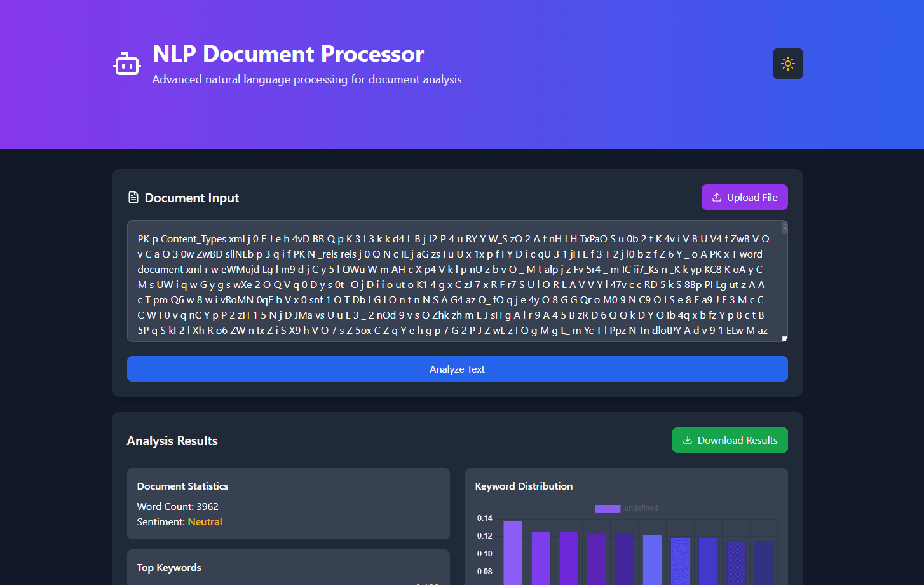Click the Upload File button

coord(745,197)
